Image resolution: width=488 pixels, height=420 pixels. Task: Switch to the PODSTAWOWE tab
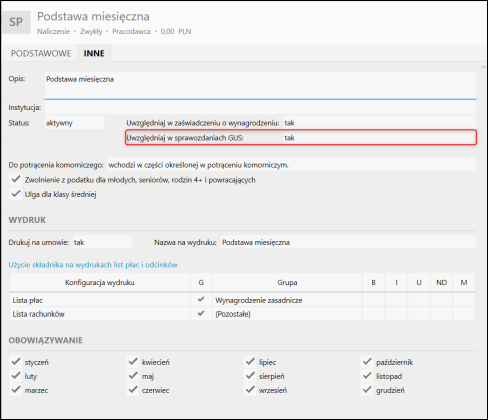click(41, 53)
